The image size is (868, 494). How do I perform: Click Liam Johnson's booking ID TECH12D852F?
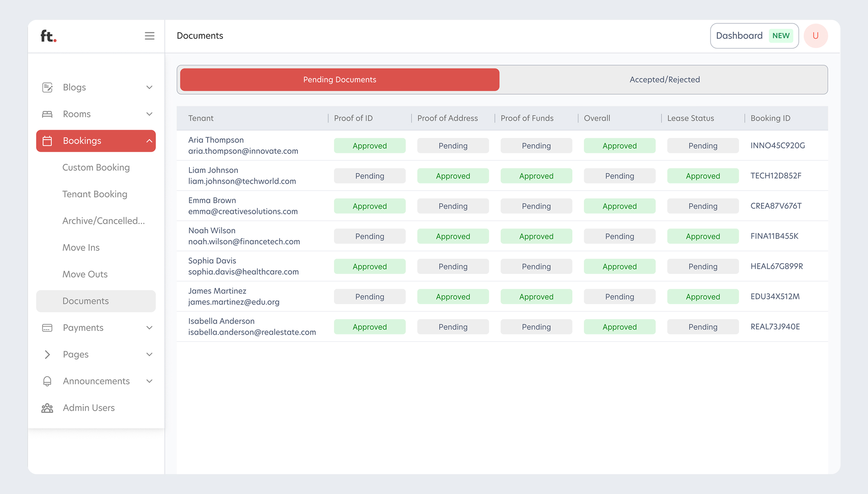776,176
